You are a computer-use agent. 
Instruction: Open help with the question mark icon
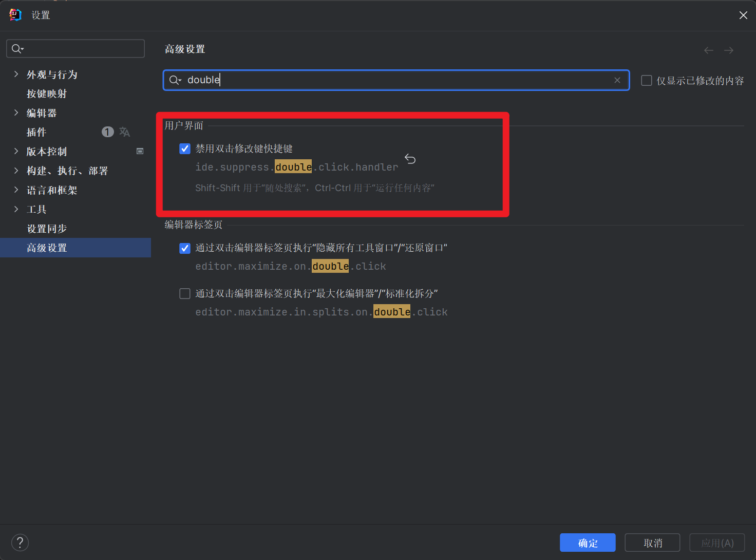click(20, 543)
